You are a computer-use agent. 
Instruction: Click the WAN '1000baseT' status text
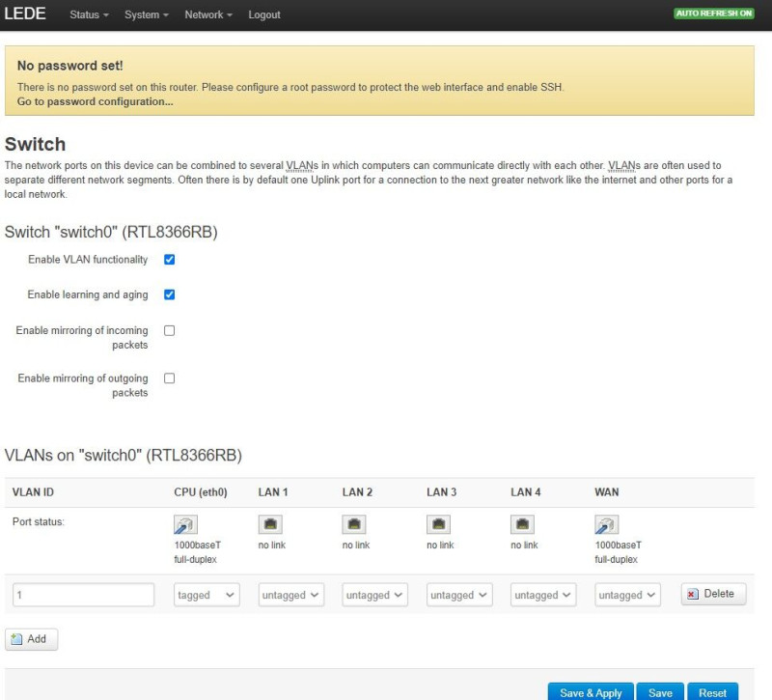[x=618, y=545]
